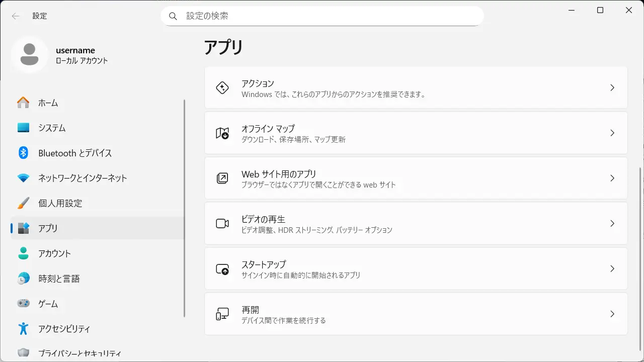Viewport: 644px width, 362px height.
Task: Open the 再開 settings row
Action: coord(416,314)
